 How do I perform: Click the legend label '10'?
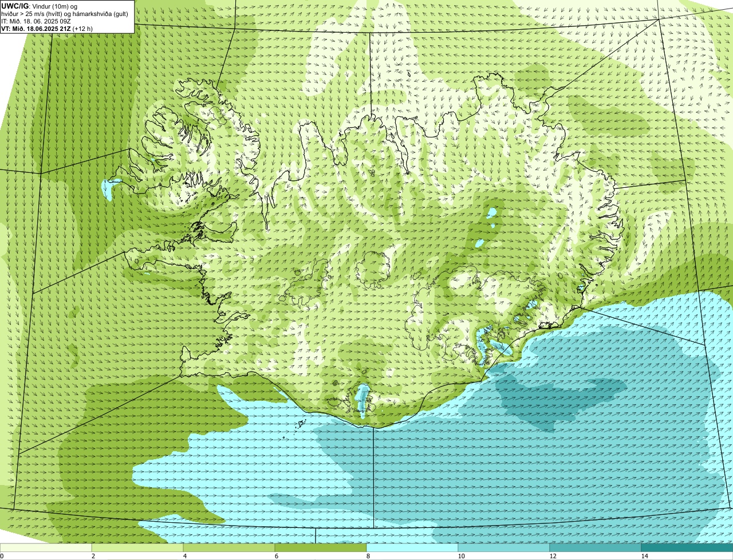click(x=461, y=556)
